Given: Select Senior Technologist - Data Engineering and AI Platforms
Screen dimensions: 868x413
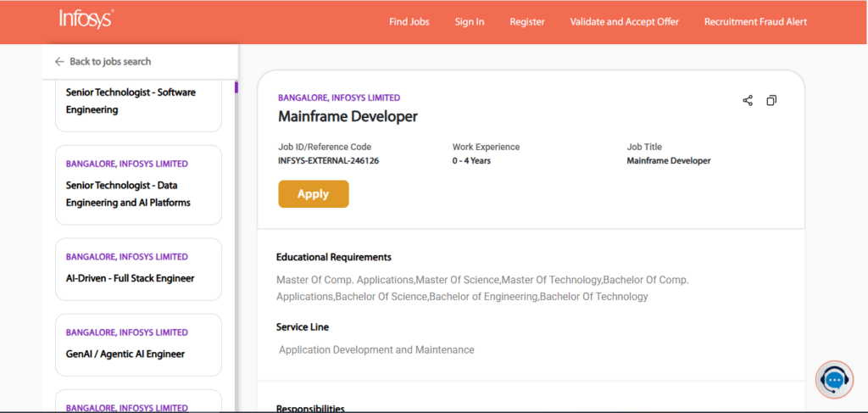Looking at the screenshot, I should [138, 185].
